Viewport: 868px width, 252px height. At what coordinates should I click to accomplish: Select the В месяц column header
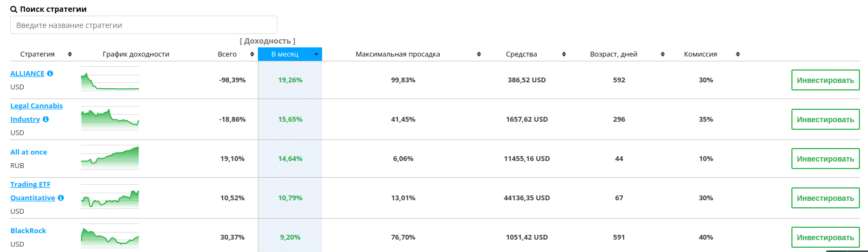pos(285,54)
